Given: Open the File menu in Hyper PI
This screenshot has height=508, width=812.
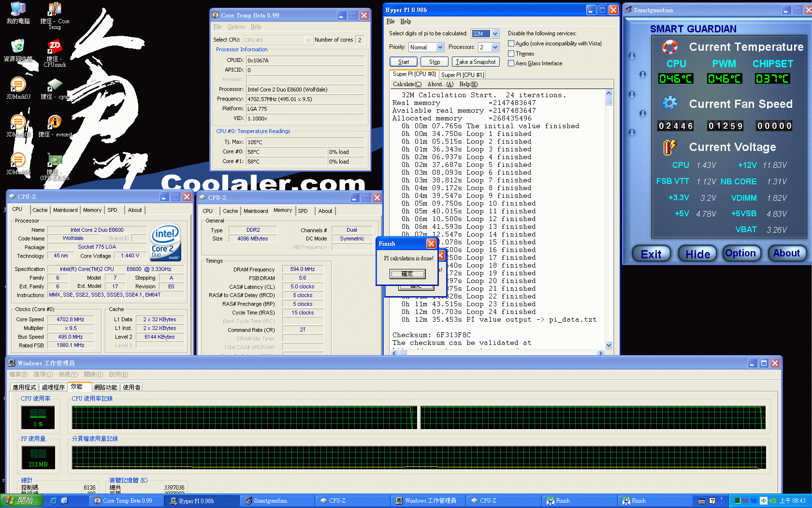Looking at the screenshot, I should (391, 21).
